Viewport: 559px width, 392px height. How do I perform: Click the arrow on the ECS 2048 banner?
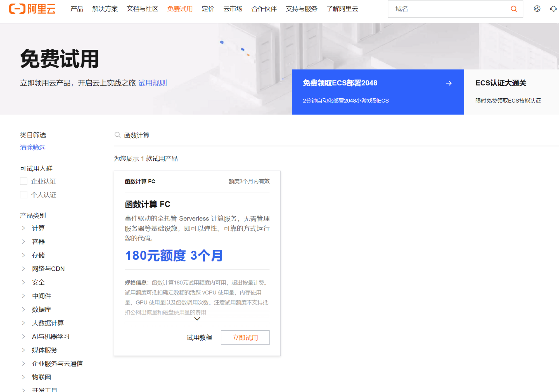[x=449, y=83]
